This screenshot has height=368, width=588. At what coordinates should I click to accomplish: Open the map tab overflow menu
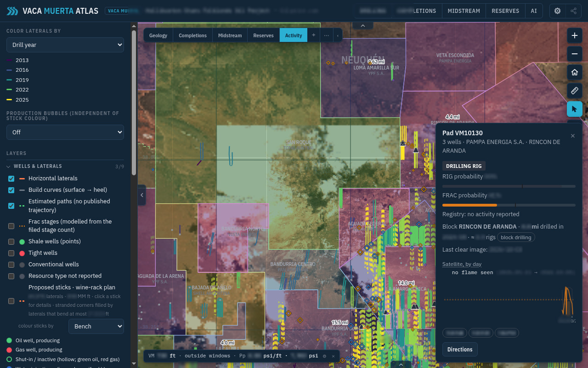point(326,35)
